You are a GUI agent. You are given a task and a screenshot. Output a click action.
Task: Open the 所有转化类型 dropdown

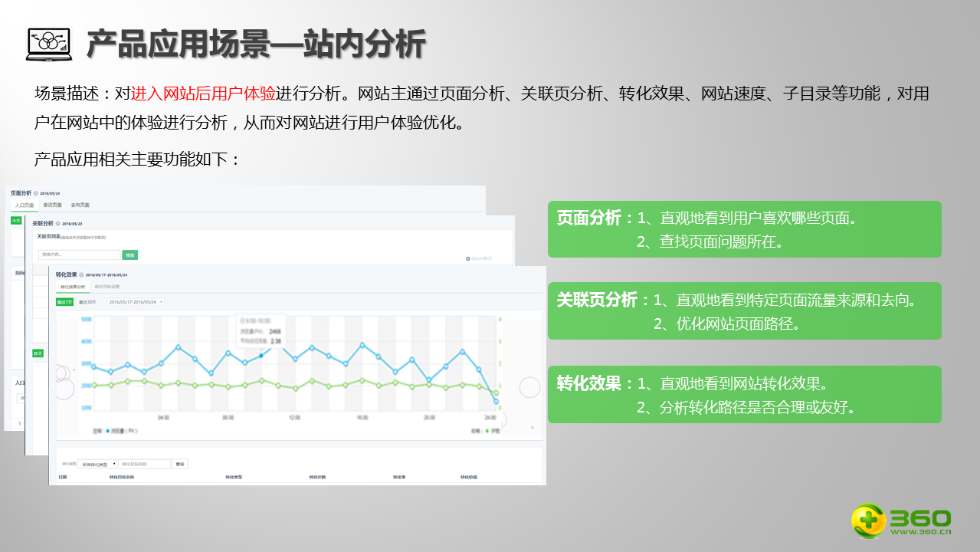click(x=99, y=464)
